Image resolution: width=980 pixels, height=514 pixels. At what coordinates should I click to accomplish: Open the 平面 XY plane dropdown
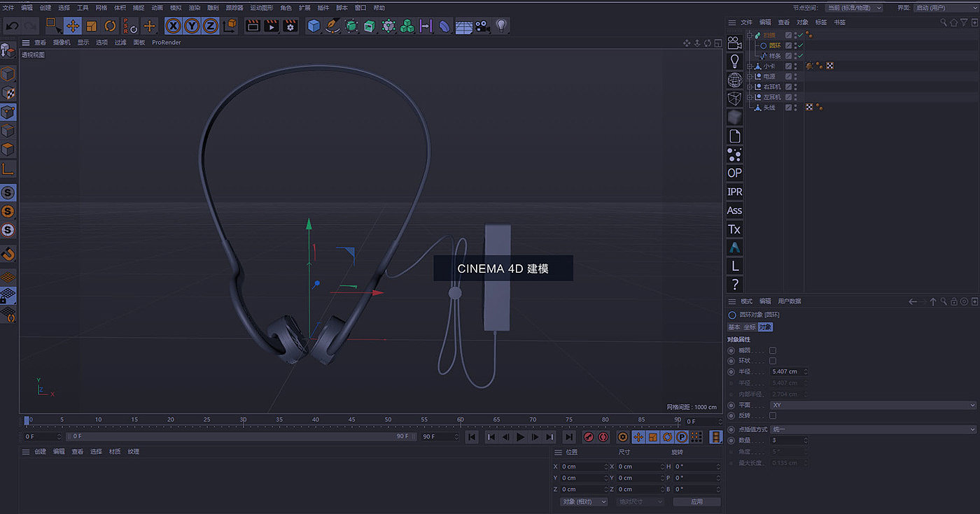click(x=872, y=406)
